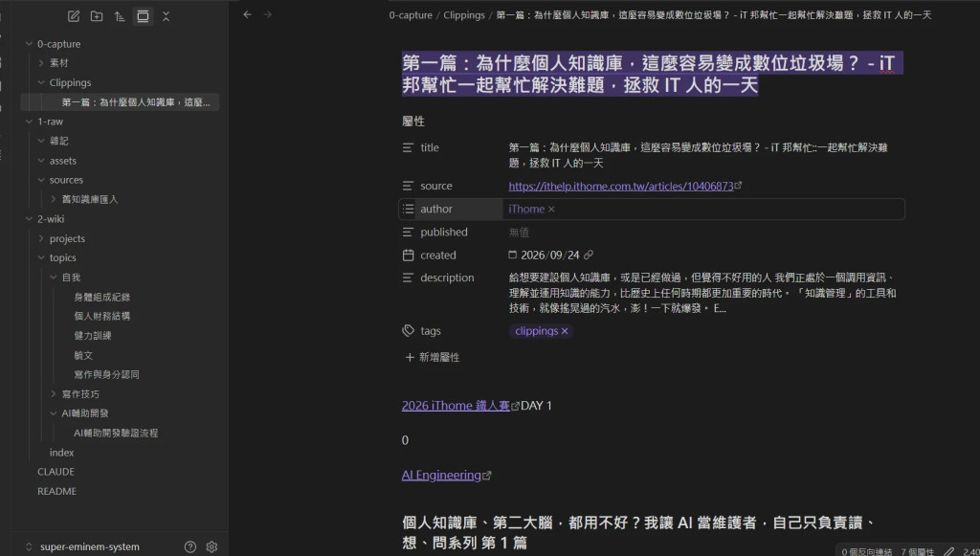Click Clippings in the breadcrumb path
980x556 pixels.
tap(464, 15)
